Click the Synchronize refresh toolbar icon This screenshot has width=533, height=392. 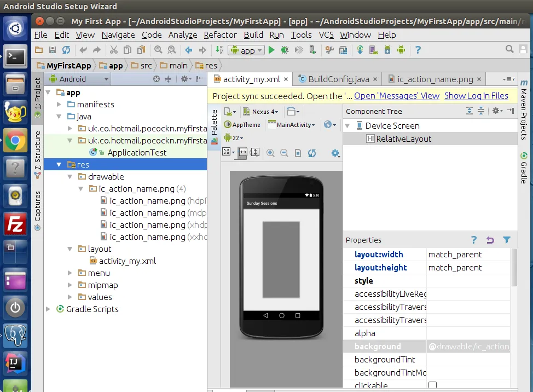coord(66,50)
